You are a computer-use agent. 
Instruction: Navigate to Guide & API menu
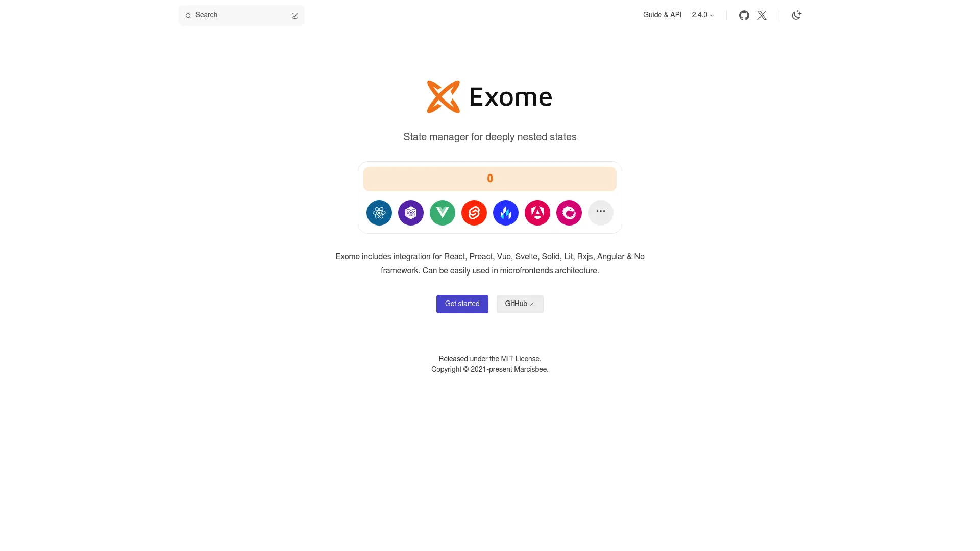[x=663, y=15]
